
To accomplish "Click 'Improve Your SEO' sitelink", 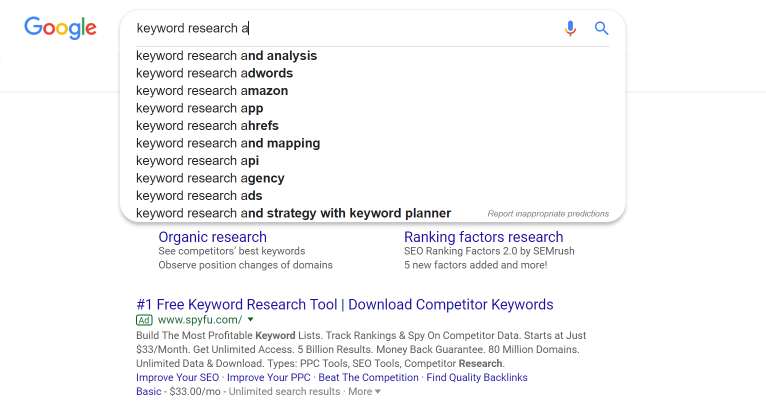I will [x=177, y=378].
